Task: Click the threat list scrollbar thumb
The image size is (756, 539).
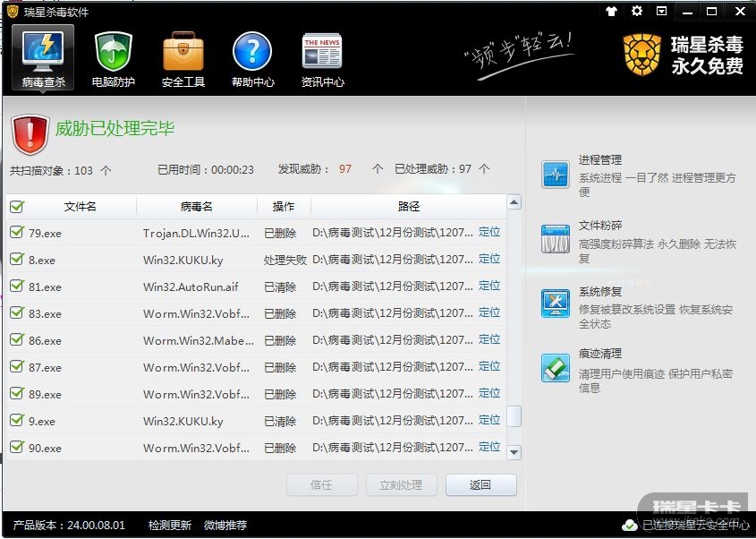Action: pyautogui.click(x=514, y=416)
